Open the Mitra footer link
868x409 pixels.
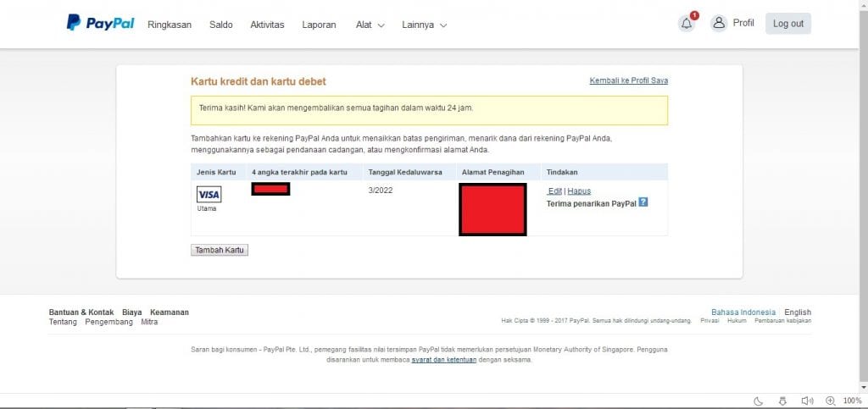tap(149, 322)
